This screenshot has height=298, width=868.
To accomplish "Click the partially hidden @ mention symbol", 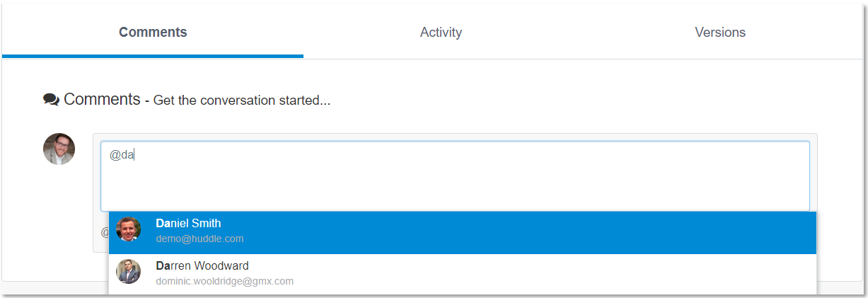I will coord(104,232).
